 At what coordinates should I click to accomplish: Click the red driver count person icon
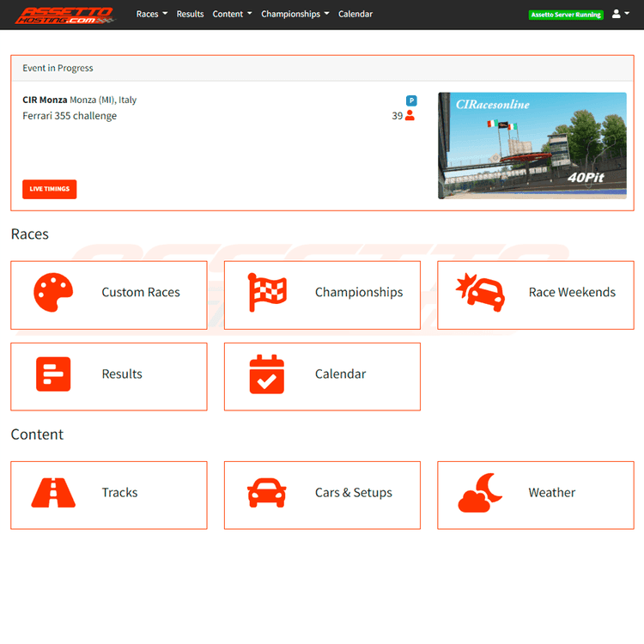410,115
